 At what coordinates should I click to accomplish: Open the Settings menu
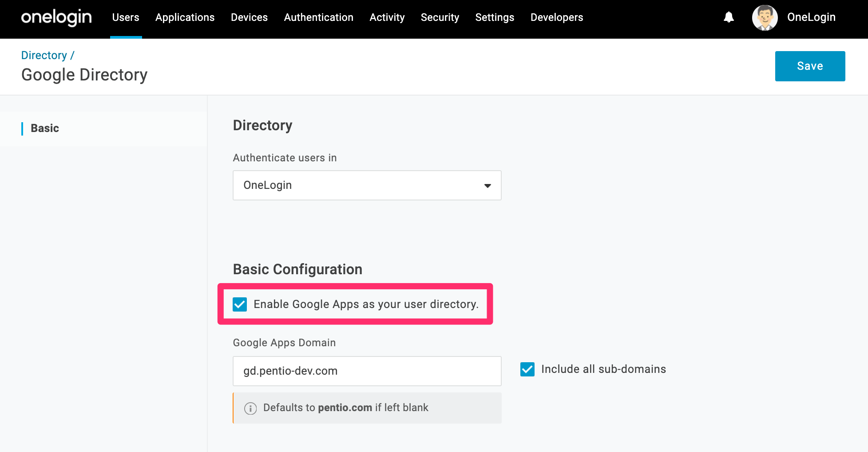click(495, 17)
